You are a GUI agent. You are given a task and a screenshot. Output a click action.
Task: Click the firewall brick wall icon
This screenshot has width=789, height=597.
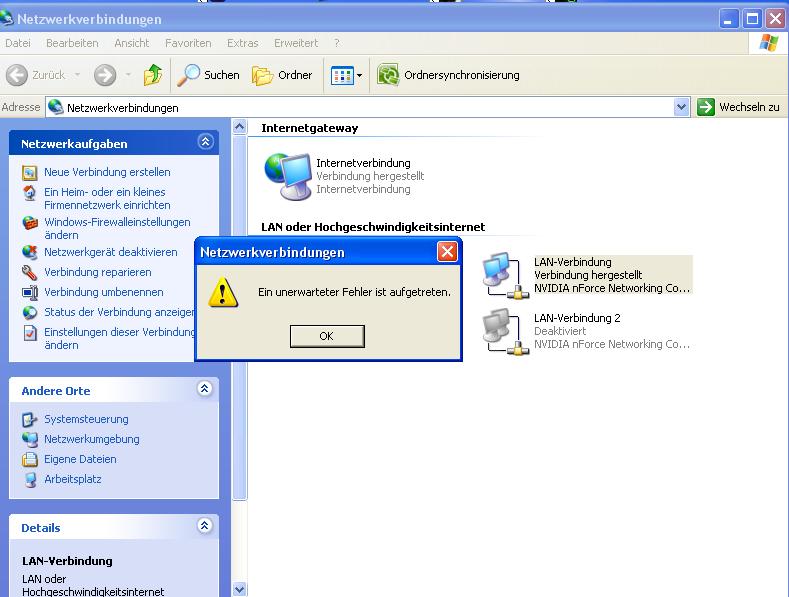[30, 222]
